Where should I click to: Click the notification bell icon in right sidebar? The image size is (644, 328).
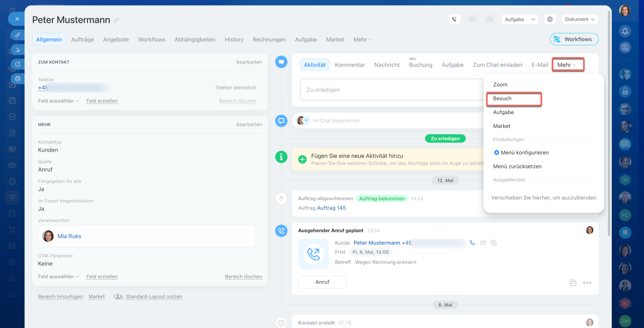click(625, 31)
